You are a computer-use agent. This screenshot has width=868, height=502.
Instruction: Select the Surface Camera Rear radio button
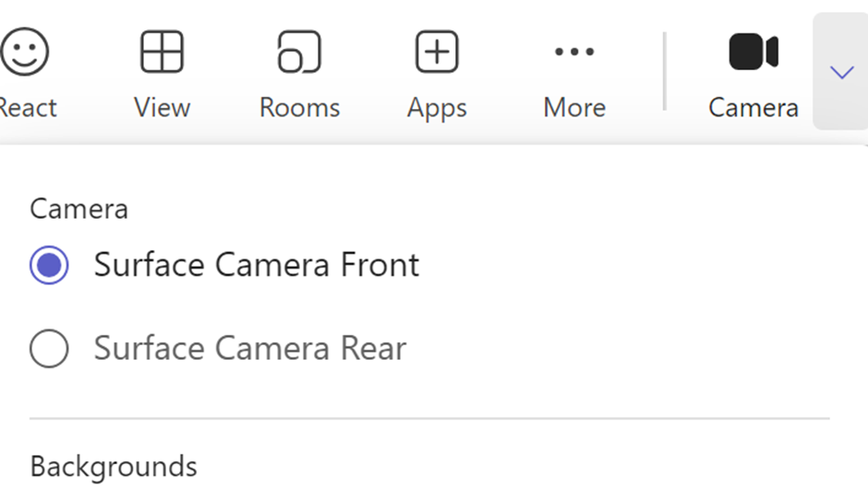click(49, 349)
